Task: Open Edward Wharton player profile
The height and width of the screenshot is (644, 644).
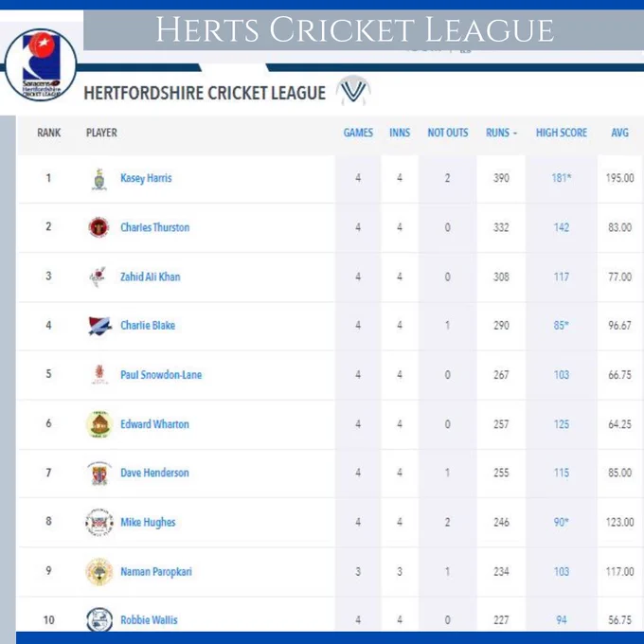Action: 154,424
